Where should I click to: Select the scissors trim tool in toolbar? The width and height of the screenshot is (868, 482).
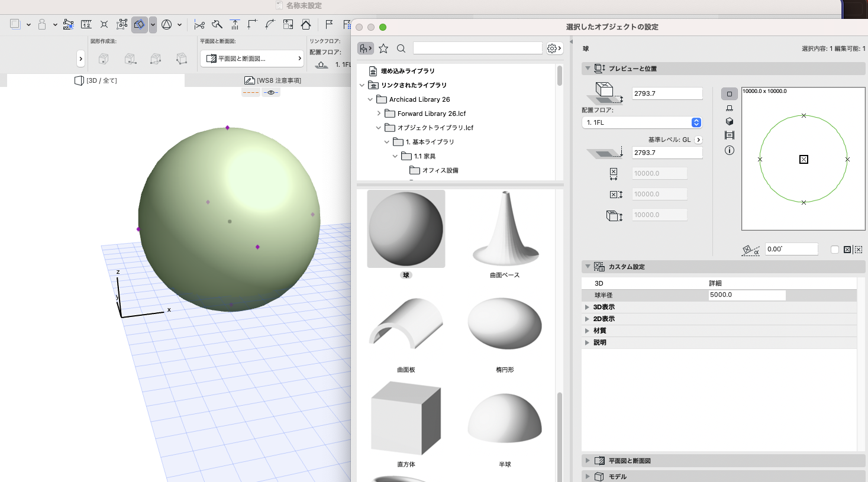pos(199,24)
